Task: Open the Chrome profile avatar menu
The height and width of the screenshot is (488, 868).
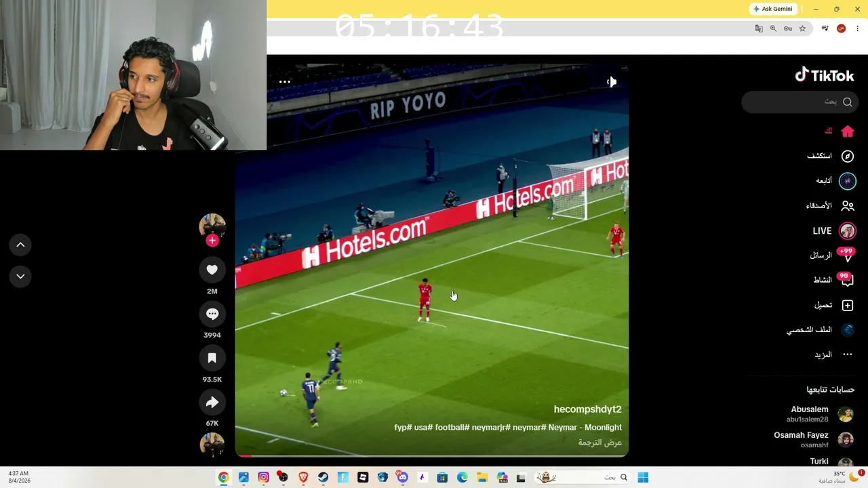Action: pyautogui.click(x=842, y=28)
